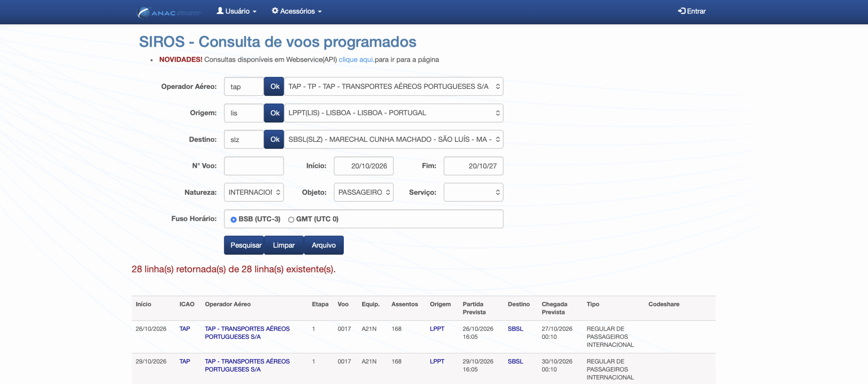Click Ok next to Destino field
The width and height of the screenshot is (868, 384).
(x=274, y=139)
